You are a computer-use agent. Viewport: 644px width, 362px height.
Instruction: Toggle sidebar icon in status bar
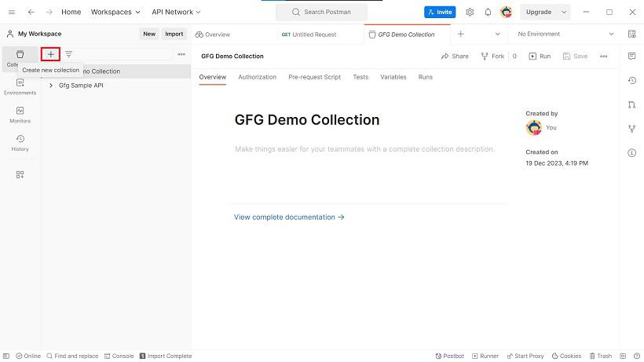pyautogui.click(x=6, y=356)
